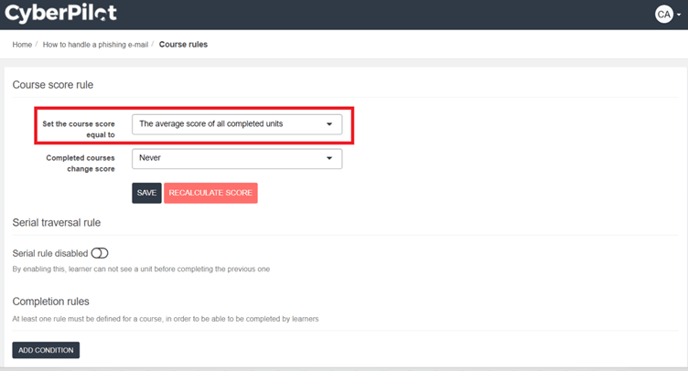Click the 'Serial rule disabled' label
688x371 pixels.
(x=50, y=253)
